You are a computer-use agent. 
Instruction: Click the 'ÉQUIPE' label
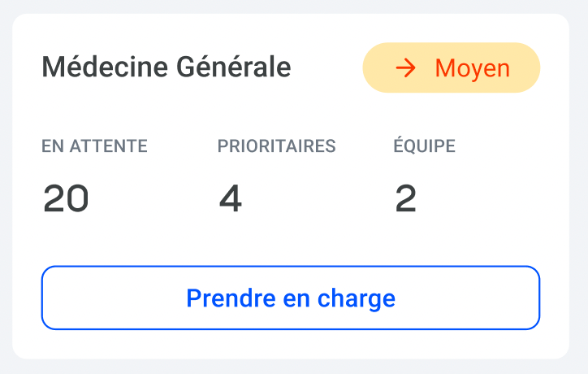pos(424,146)
